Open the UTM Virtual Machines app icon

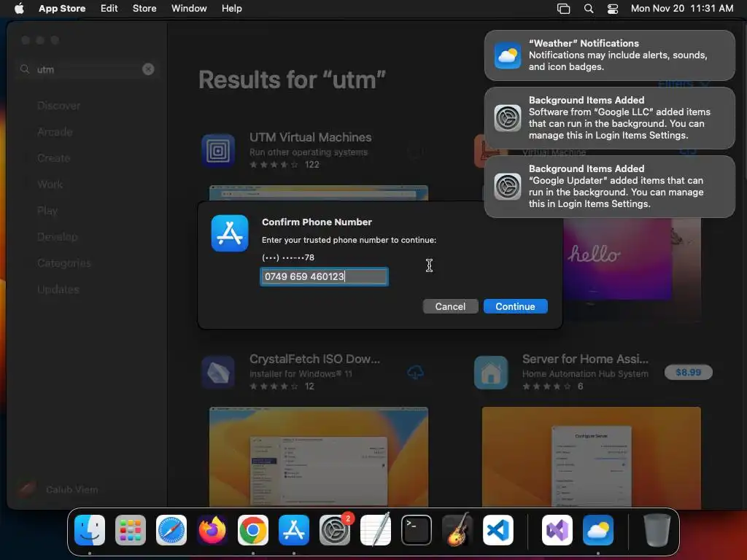218,151
